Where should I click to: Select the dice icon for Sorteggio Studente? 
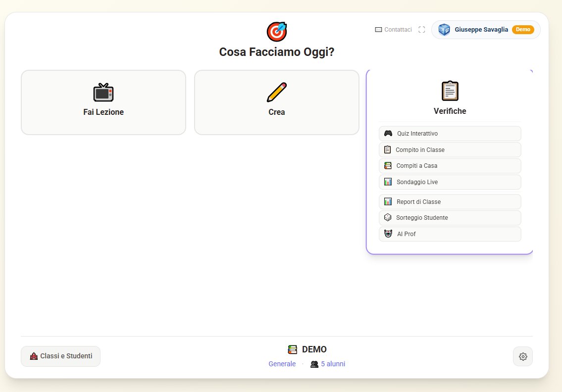click(388, 217)
